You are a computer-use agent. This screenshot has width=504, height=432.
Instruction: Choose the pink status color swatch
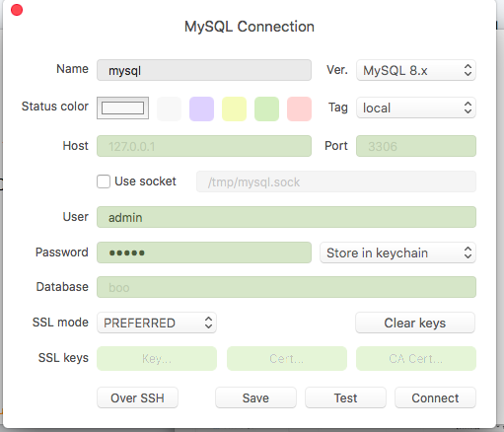point(299,108)
